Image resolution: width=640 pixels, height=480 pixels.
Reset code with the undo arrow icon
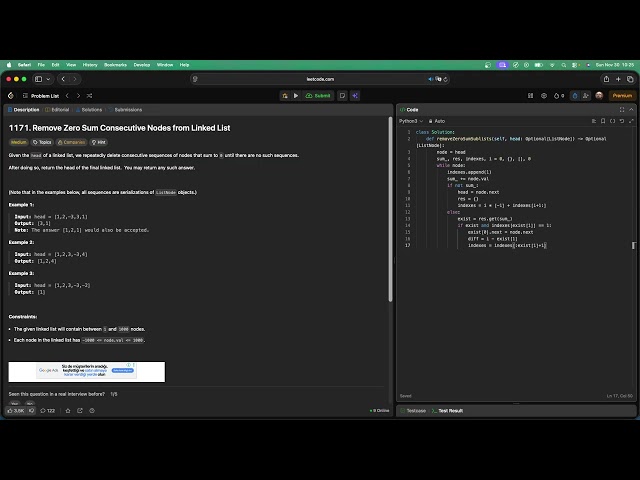[622, 121]
